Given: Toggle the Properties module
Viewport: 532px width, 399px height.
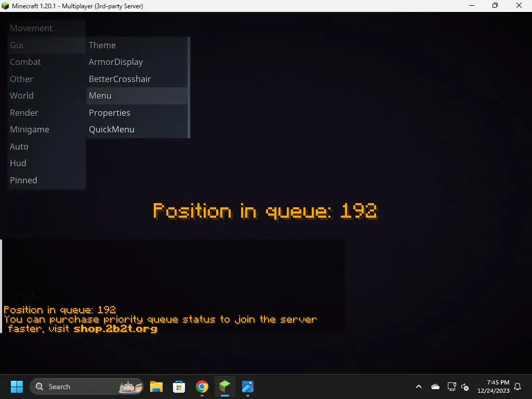Looking at the screenshot, I should [137, 113].
